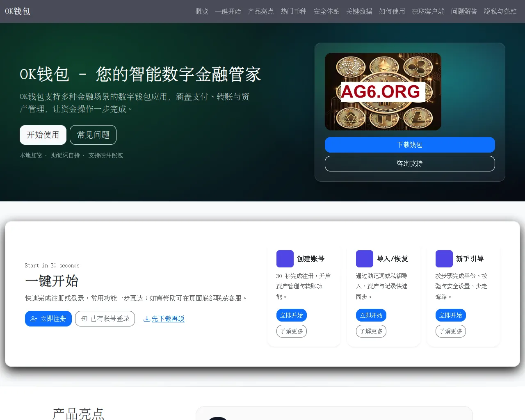This screenshot has width=525, height=420.
Task: Click 了解更多 on the 导入/恢复 card
Action: pyautogui.click(x=371, y=331)
